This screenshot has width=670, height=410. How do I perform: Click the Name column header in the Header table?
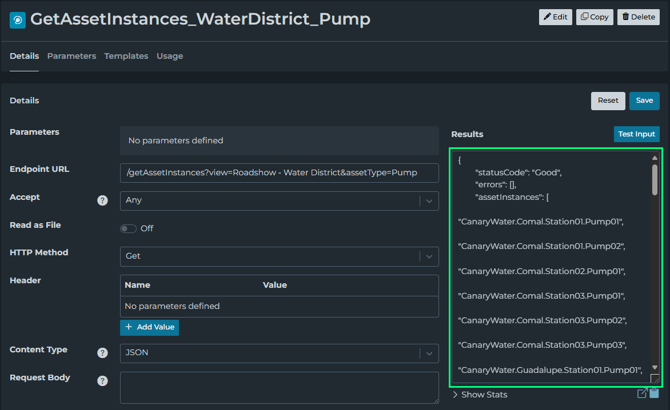[138, 285]
